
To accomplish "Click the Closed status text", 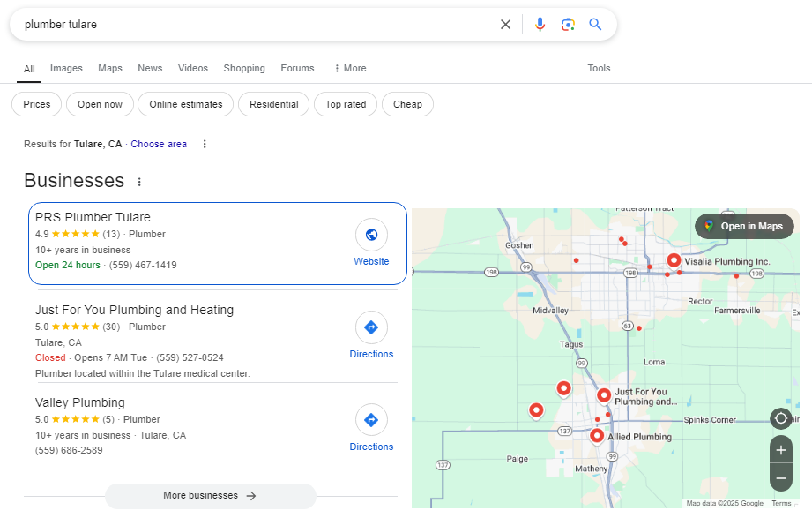I will (50, 357).
